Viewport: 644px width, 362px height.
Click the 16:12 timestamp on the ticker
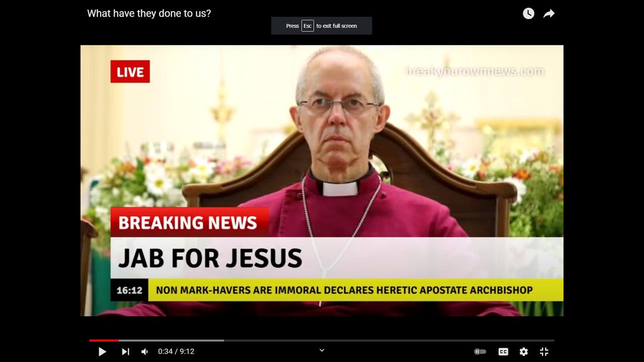coord(129,291)
